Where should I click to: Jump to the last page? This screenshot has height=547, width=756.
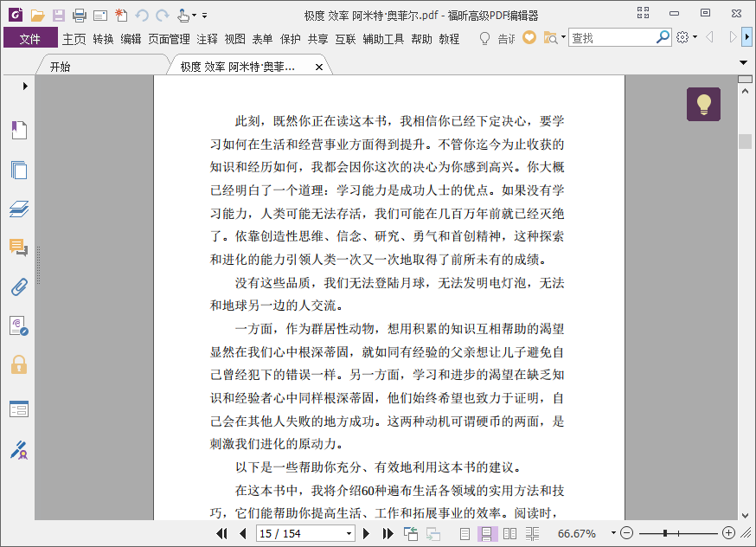click(388, 533)
